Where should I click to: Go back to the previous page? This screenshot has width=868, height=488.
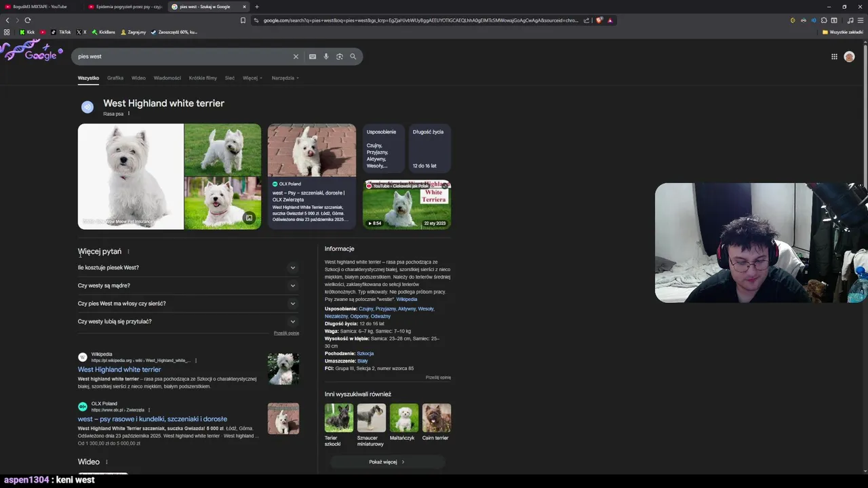click(x=7, y=20)
